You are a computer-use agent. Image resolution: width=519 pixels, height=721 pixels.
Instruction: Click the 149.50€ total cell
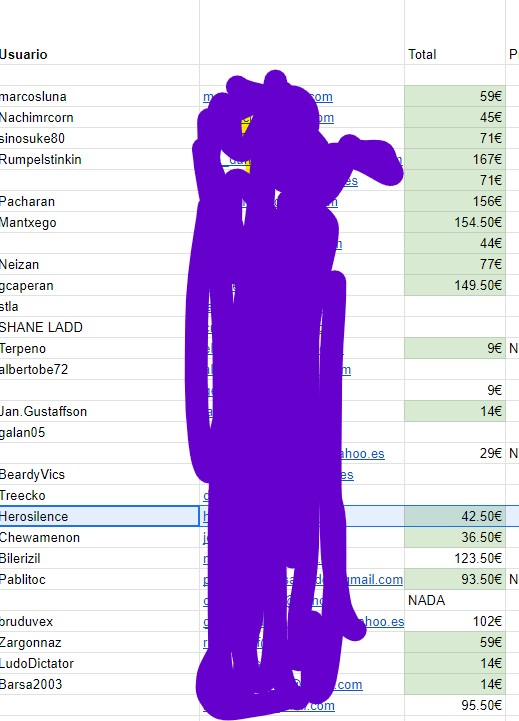(455, 286)
